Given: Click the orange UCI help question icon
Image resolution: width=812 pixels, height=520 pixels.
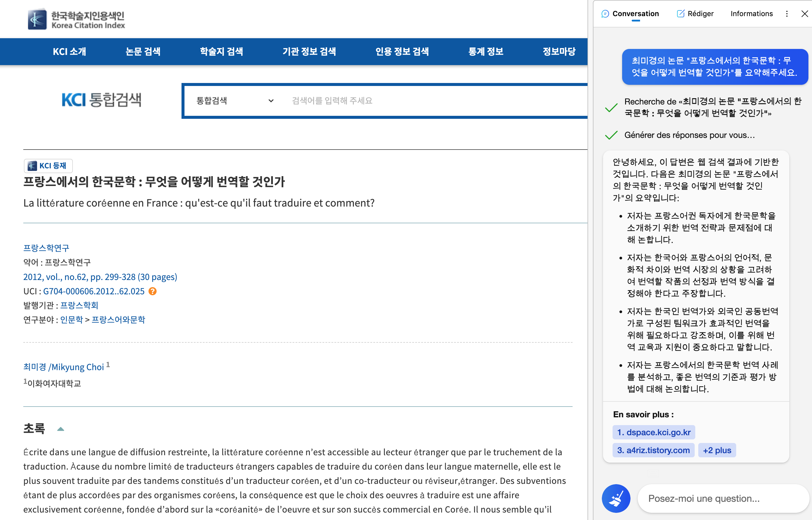Looking at the screenshot, I should coord(153,291).
